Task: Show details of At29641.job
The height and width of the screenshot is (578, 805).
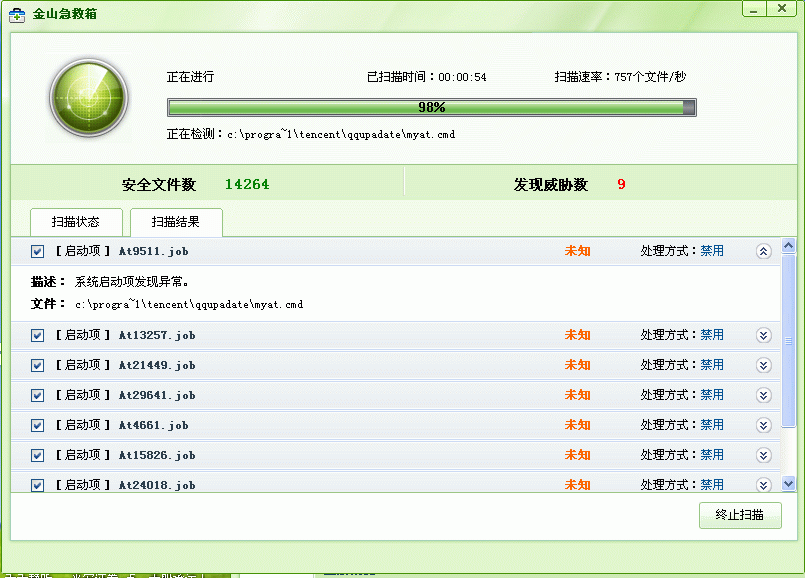Action: (x=763, y=396)
